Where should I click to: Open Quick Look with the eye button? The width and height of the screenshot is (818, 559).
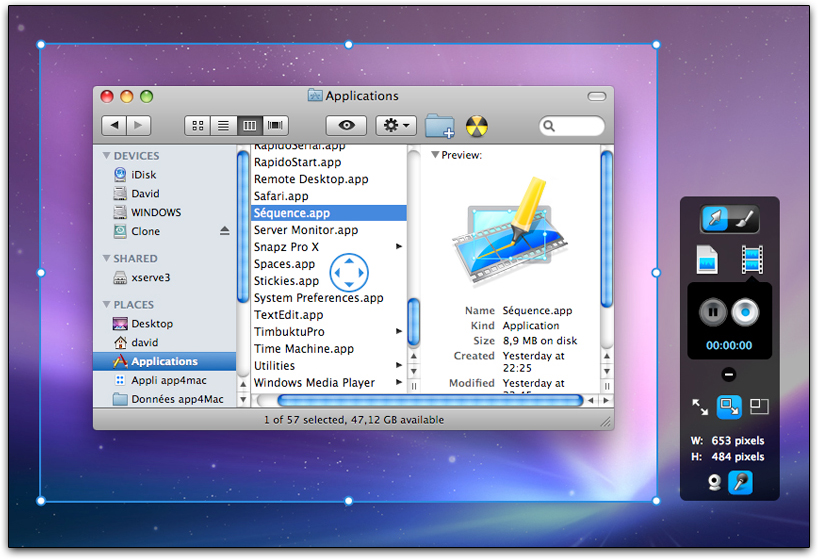coord(346,125)
